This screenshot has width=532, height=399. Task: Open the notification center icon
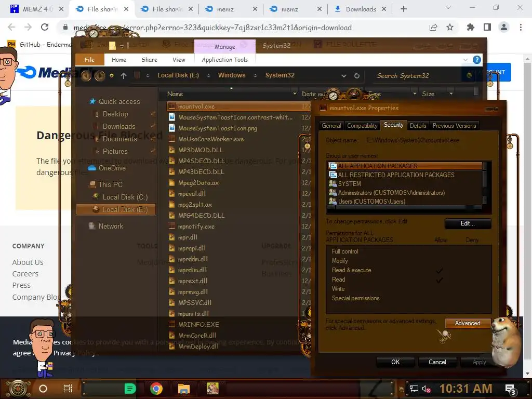tap(511, 389)
